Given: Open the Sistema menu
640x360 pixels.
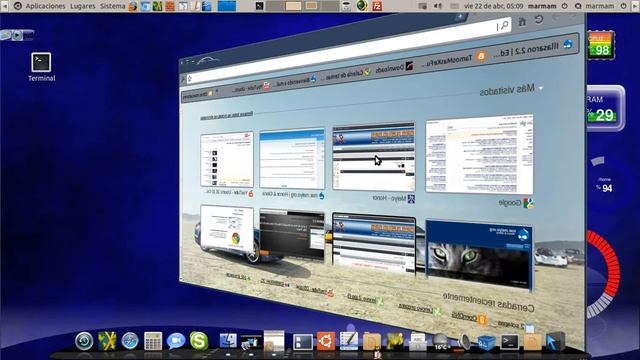Looking at the screenshot, I should [112, 6].
